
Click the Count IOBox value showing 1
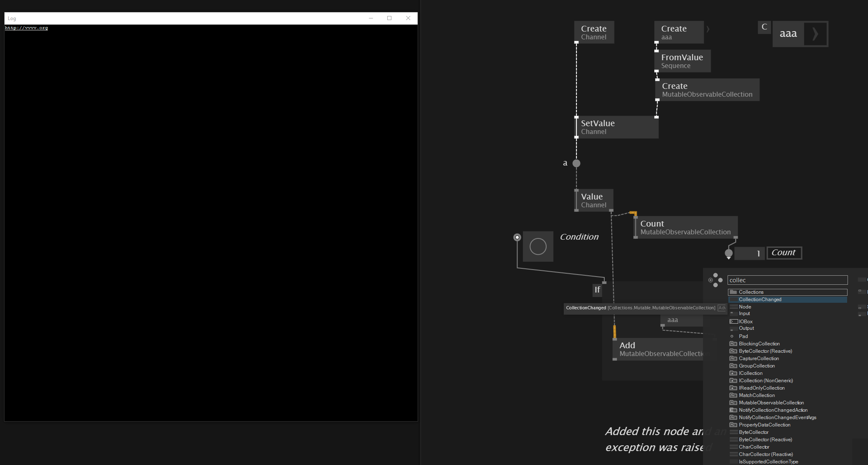point(749,253)
